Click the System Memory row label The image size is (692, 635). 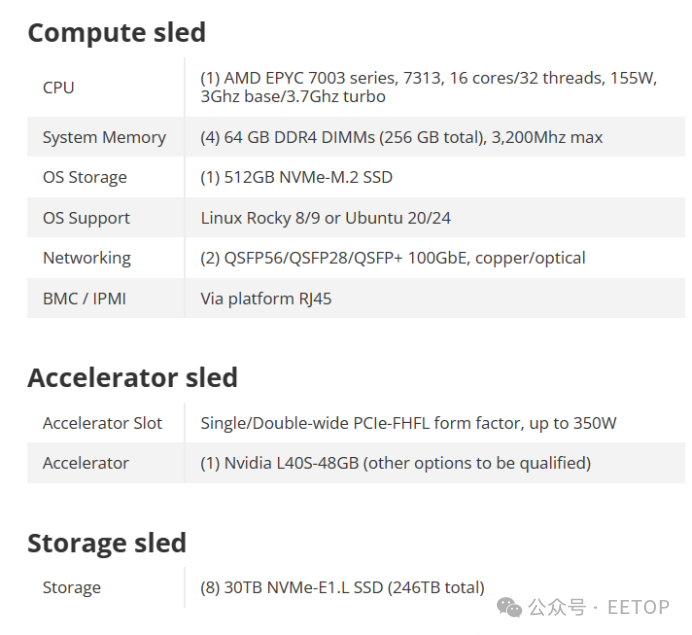[x=104, y=137]
